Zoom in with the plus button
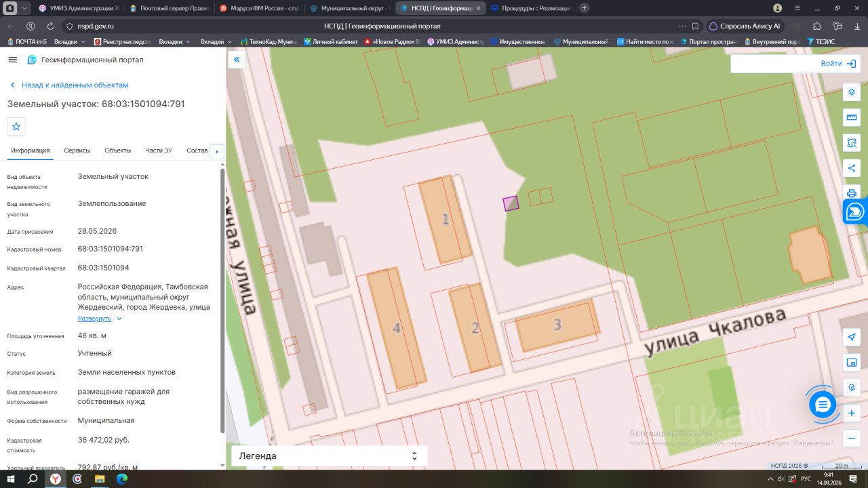The height and width of the screenshot is (488, 868). [852, 413]
